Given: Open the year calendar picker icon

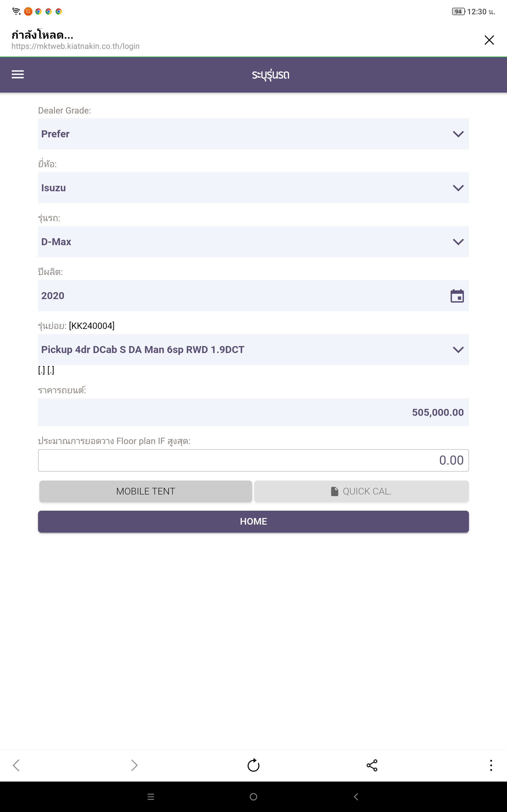Looking at the screenshot, I should coord(457,296).
